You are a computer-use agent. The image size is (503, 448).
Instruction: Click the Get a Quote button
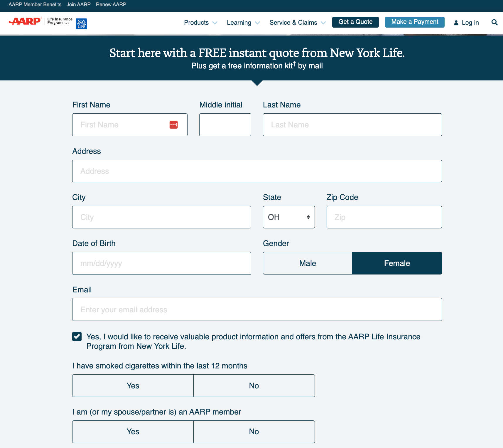click(355, 22)
